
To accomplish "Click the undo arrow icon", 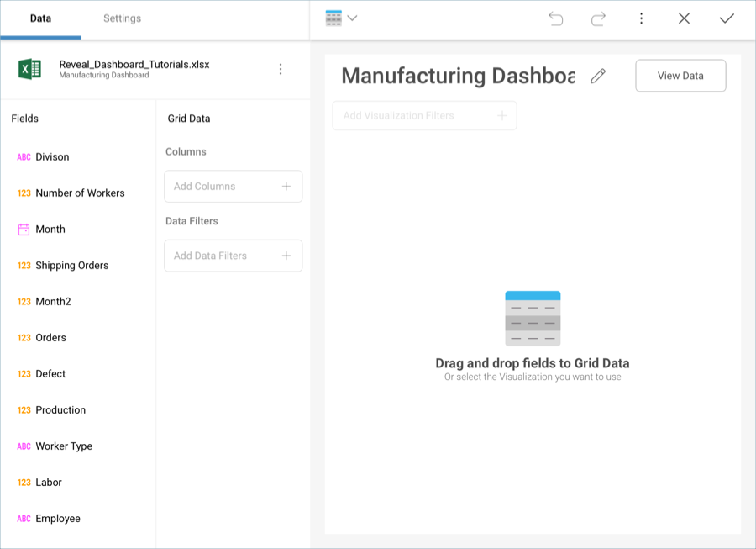I will pos(555,18).
